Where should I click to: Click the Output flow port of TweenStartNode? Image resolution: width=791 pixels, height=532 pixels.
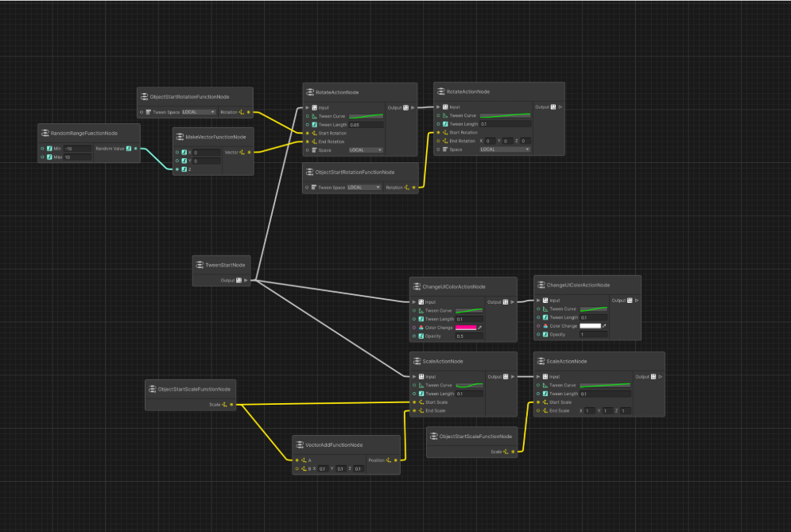coord(246,280)
